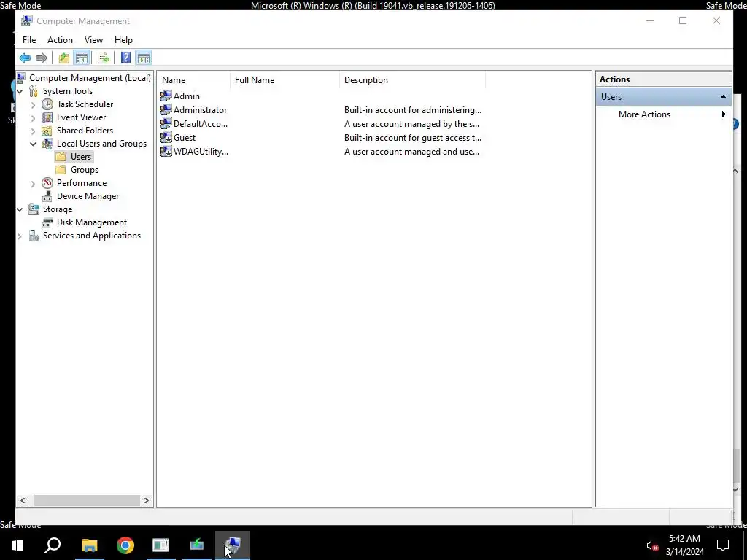Image resolution: width=747 pixels, height=560 pixels.
Task: Collapse the System Tools node
Action: pyautogui.click(x=20, y=91)
